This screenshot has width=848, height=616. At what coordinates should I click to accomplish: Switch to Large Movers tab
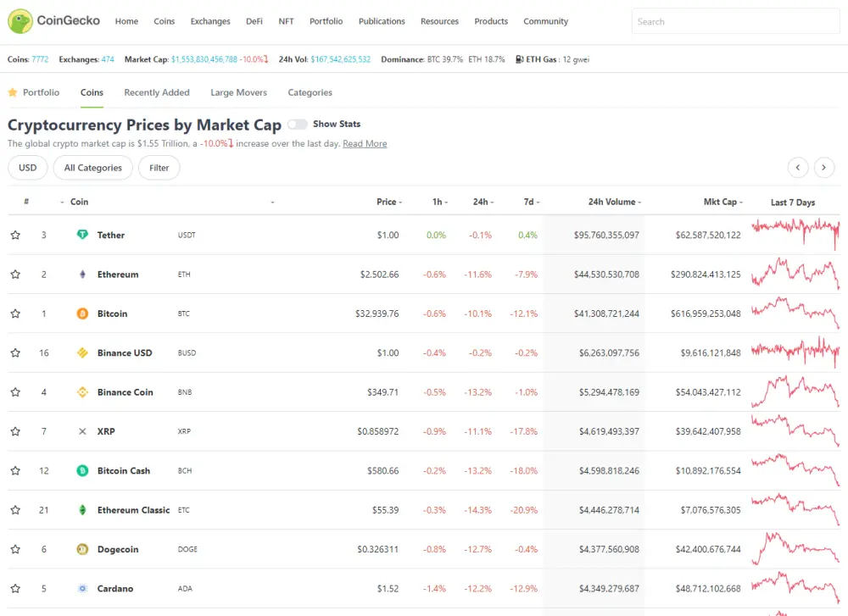pyautogui.click(x=238, y=92)
